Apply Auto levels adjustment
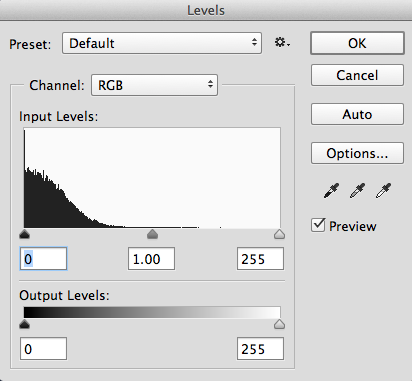The width and height of the screenshot is (412, 381). click(x=357, y=114)
